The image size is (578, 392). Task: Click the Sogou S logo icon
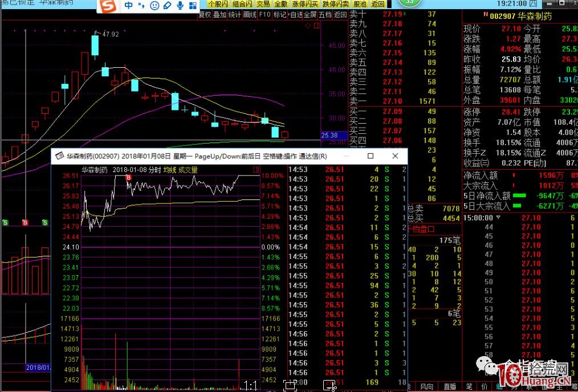click(109, 6)
